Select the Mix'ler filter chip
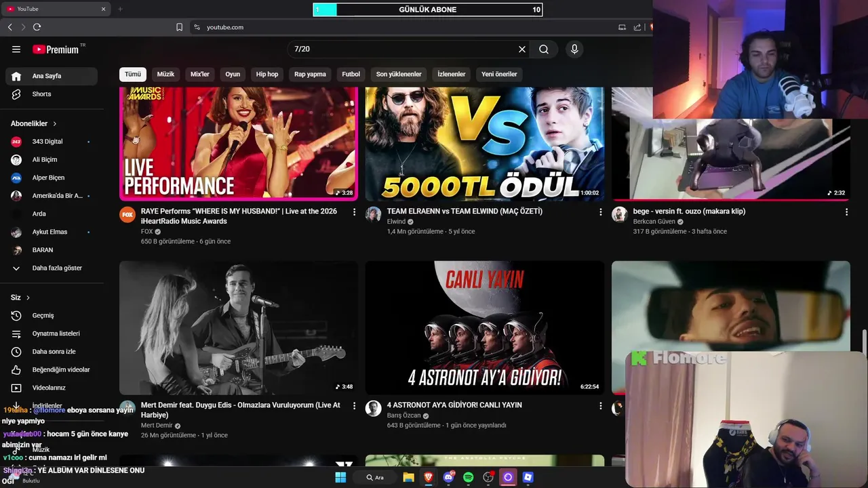The height and width of the screenshot is (488, 868). coord(200,74)
